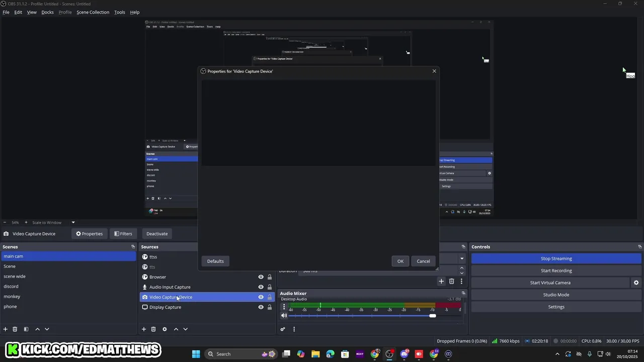Viewport: 644px width, 362px height.
Task: Increase transition duration with up arrow
Action: (x=461, y=268)
